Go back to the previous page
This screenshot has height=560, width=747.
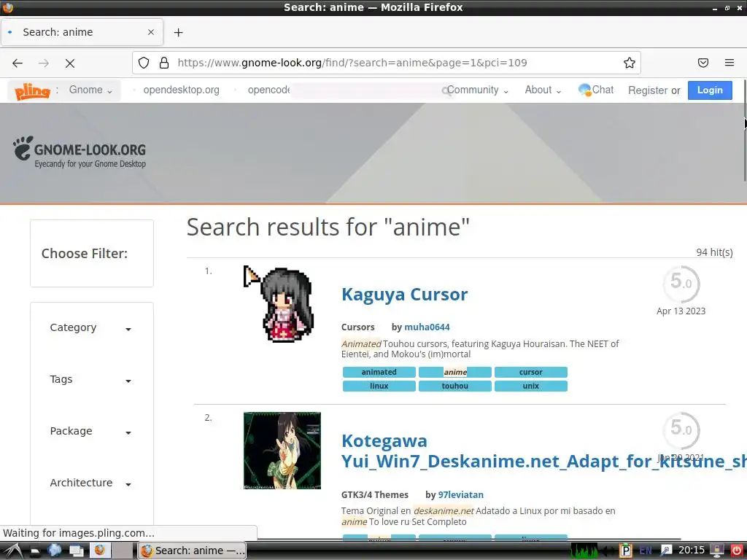(18, 63)
